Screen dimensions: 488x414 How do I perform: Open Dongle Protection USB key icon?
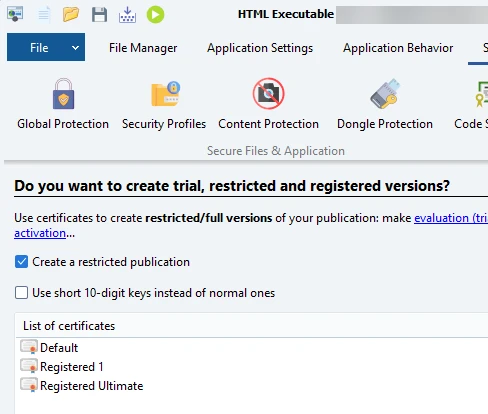385,94
